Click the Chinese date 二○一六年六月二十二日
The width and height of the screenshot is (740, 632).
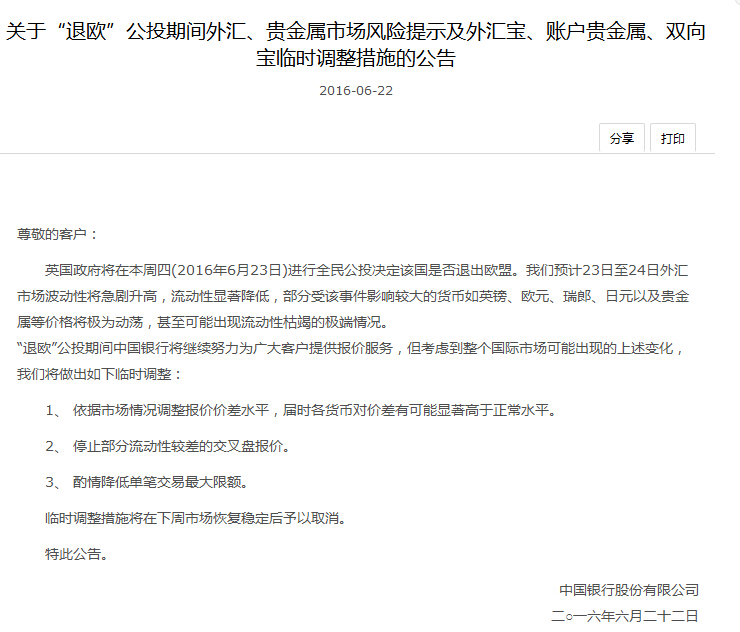pos(624,615)
